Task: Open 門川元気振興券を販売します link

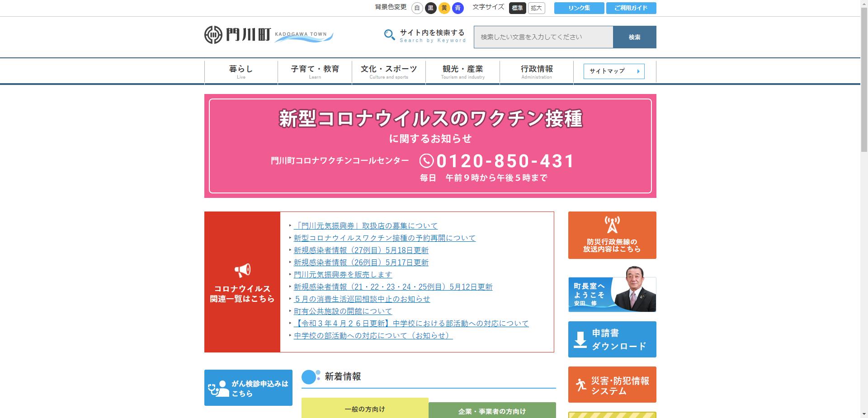Action: [x=343, y=275]
